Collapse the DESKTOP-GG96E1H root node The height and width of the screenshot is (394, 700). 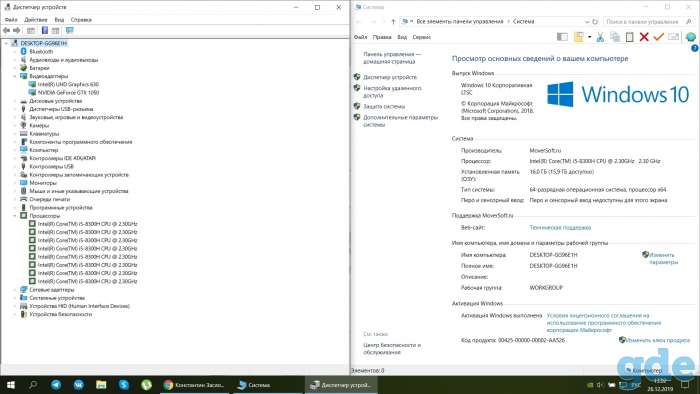point(6,44)
